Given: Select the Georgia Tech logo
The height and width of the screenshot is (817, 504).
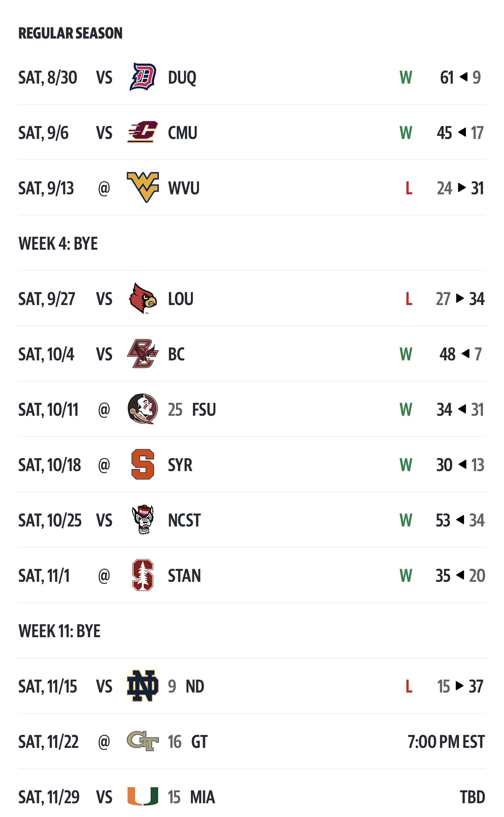Looking at the screenshot, I should 143,741.
